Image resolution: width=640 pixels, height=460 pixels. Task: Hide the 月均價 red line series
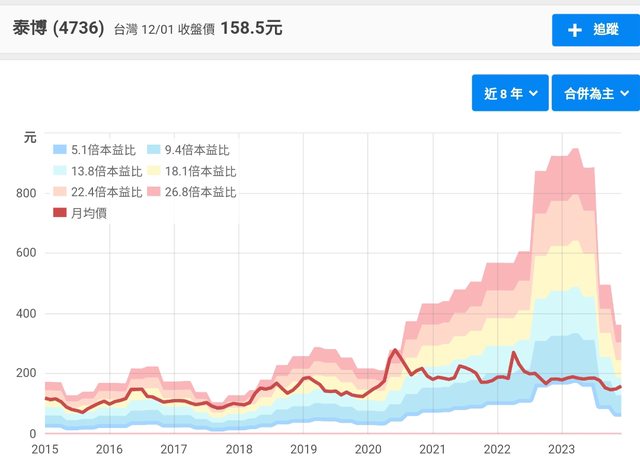(80, 213)
